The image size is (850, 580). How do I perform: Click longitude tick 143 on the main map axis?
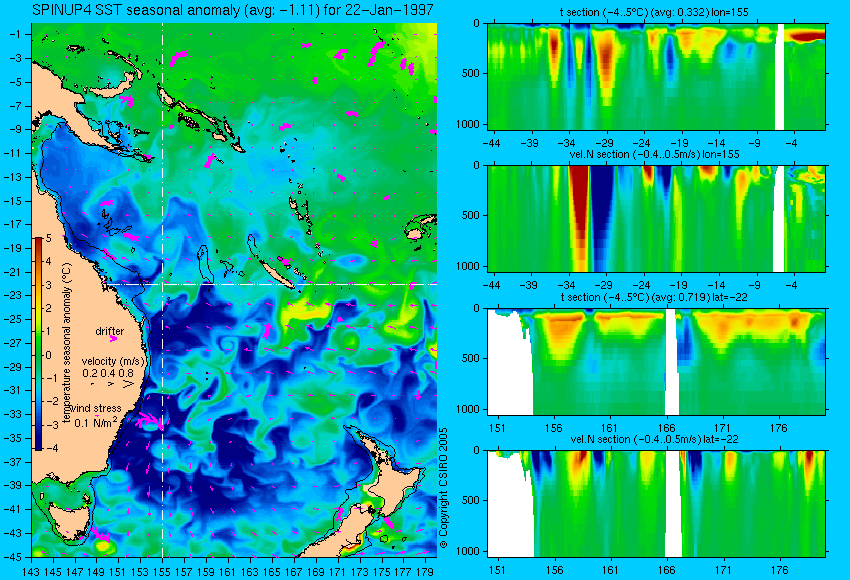31,571
